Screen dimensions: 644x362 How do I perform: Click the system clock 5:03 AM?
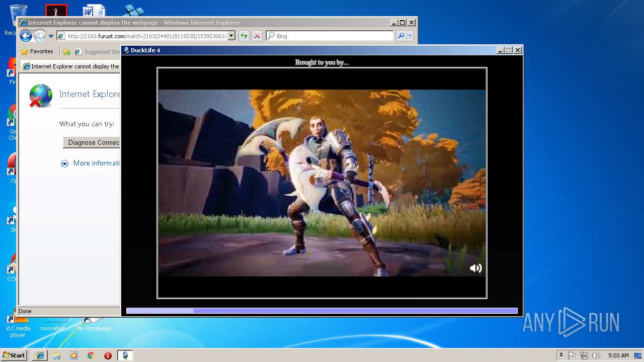pos(618,355)
